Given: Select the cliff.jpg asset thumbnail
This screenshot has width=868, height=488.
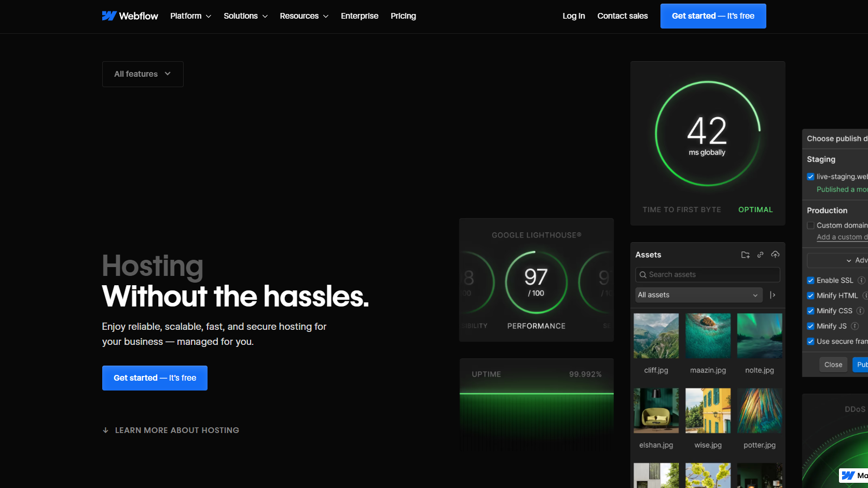Looking at the screenshot, I should tap(656, 336).
